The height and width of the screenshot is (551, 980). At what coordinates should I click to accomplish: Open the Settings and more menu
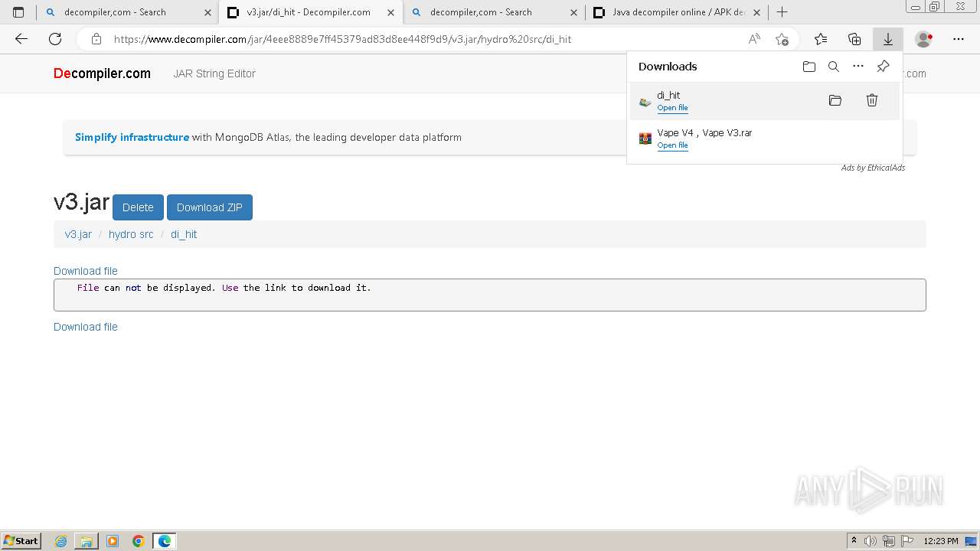959,39
